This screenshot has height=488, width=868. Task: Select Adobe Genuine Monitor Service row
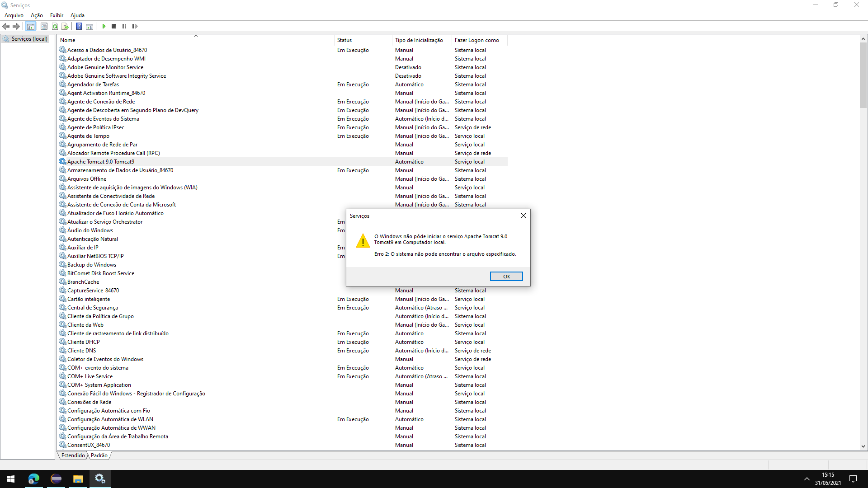coord(283,67)
